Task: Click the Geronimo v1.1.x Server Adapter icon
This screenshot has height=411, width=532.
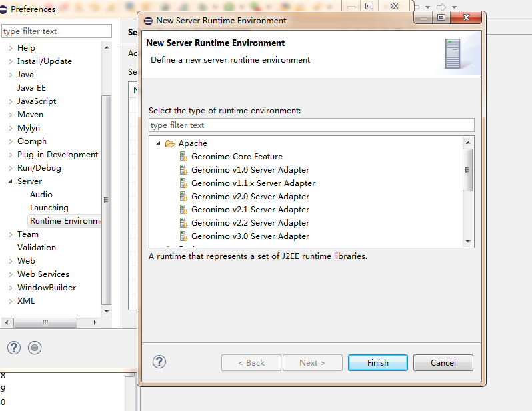Action: pos(183,183)
